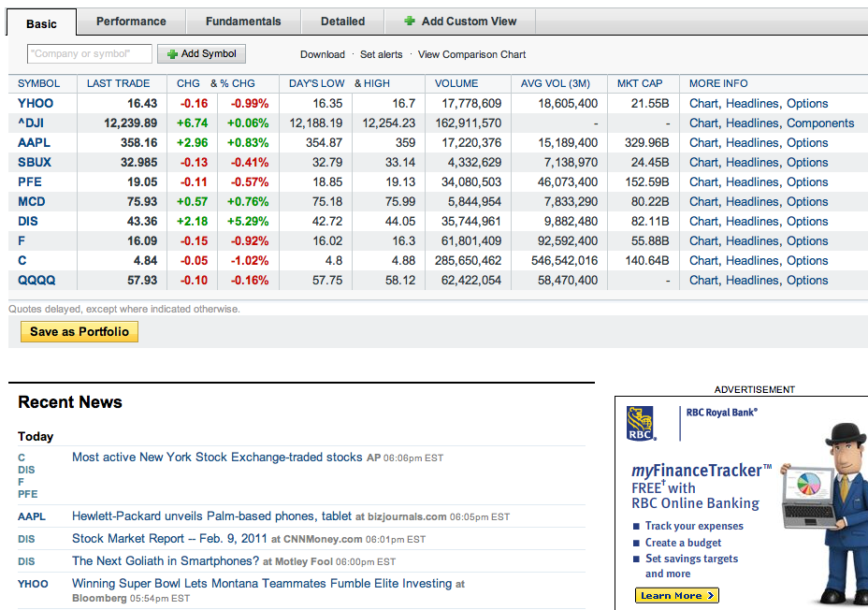Open the AAPL symbol in quotes table

click(x=34, y=143)
